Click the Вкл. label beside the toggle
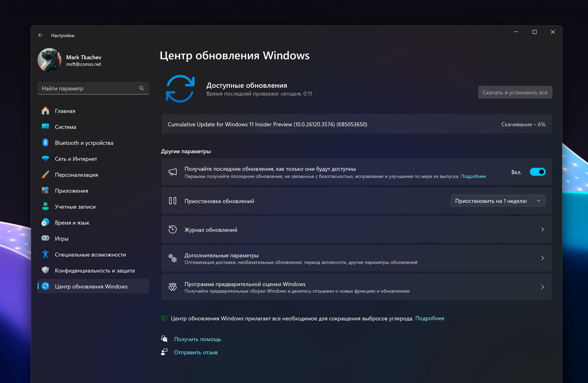Viewport: 588px width, 383px height. 516,172
